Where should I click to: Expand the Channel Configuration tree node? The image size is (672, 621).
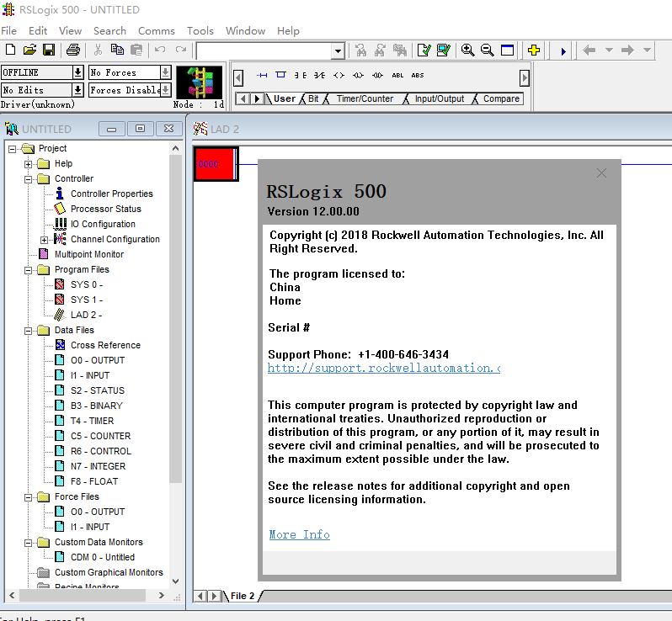click(44, 240)
